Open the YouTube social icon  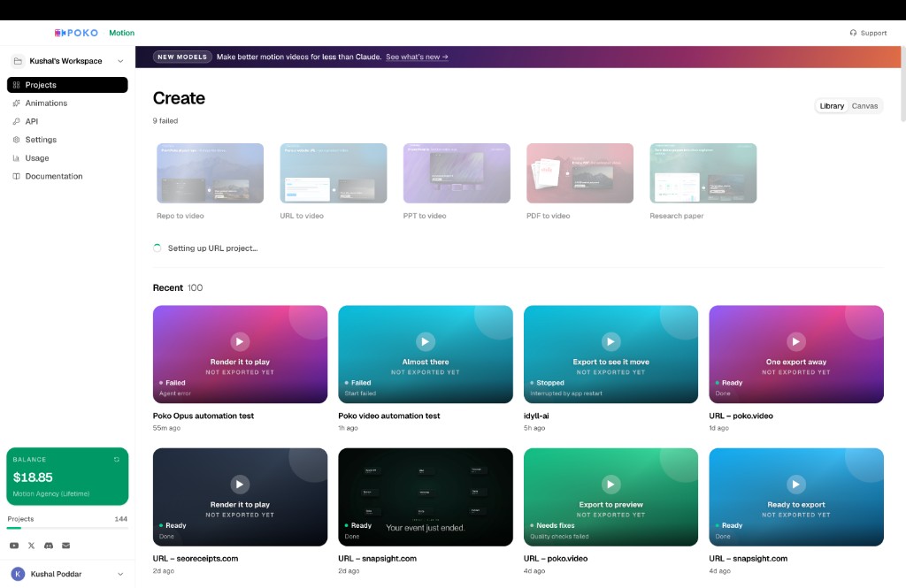point(14,546)
